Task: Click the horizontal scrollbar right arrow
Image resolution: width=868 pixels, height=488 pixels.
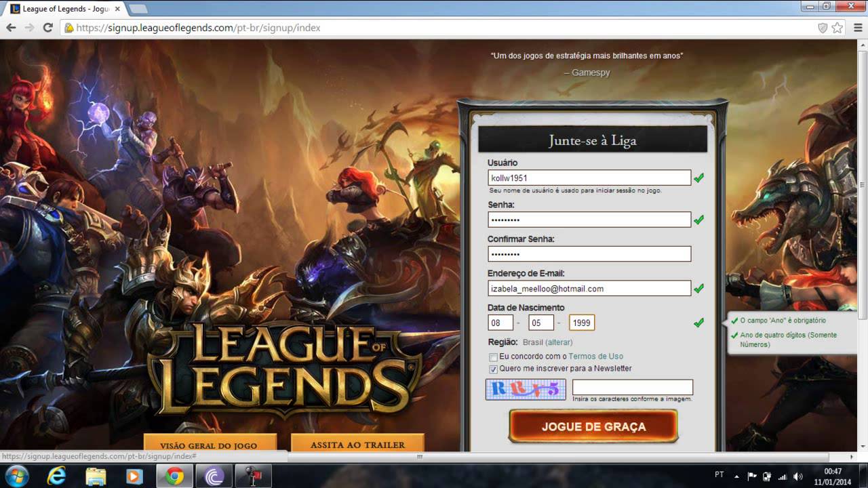Action: [852, 457]
